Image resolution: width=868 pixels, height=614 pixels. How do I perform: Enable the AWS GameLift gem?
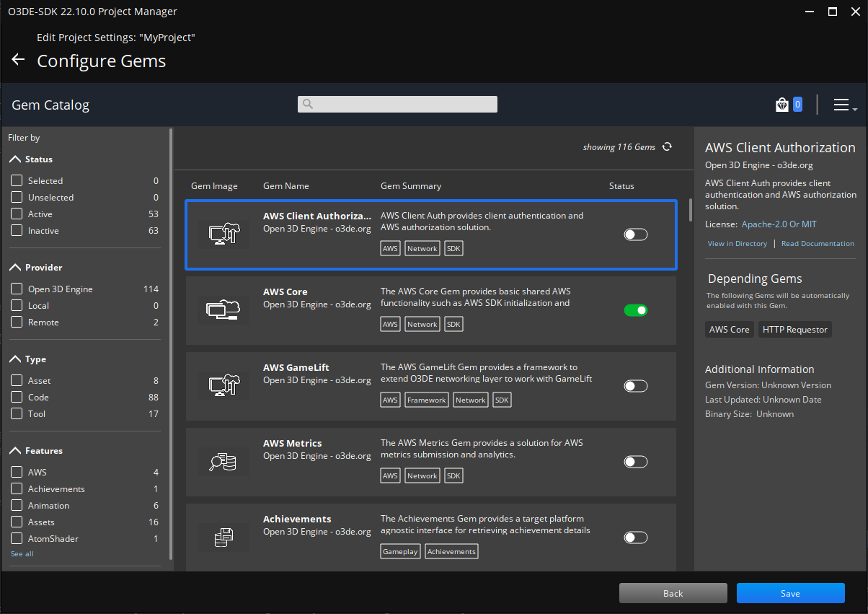point(636,386)
